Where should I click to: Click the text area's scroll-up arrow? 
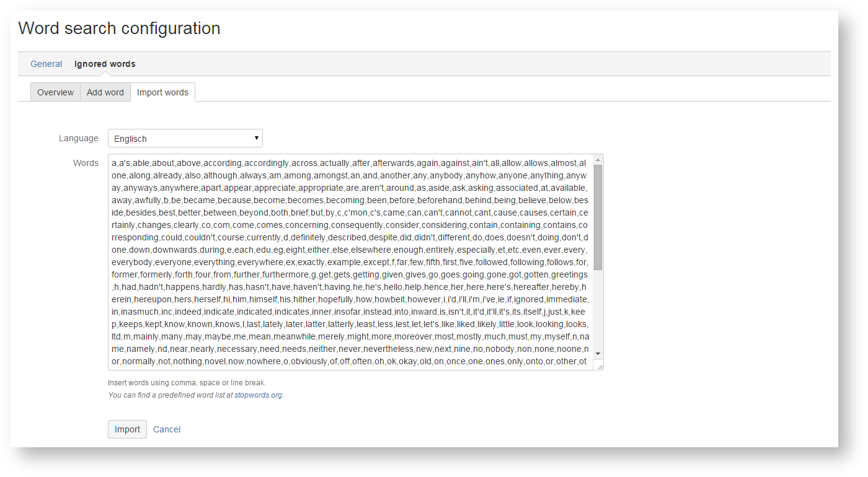(x=598, y=159)
